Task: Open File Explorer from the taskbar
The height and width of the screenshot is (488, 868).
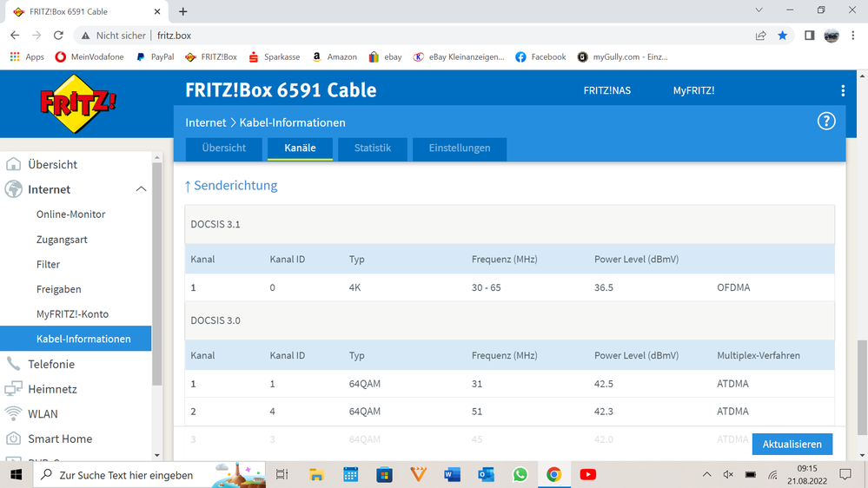Action: (x=316, y=474)
